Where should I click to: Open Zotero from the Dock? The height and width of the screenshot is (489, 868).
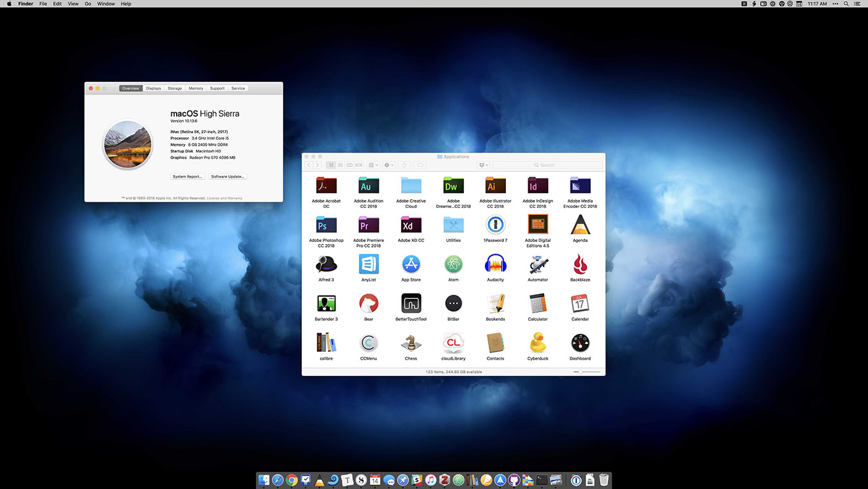[445, 479]
